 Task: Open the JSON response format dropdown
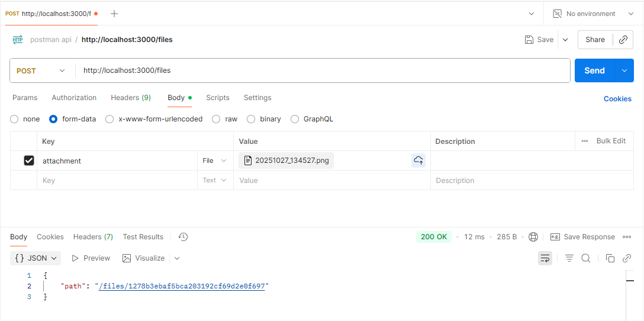[x=36, y=258]
